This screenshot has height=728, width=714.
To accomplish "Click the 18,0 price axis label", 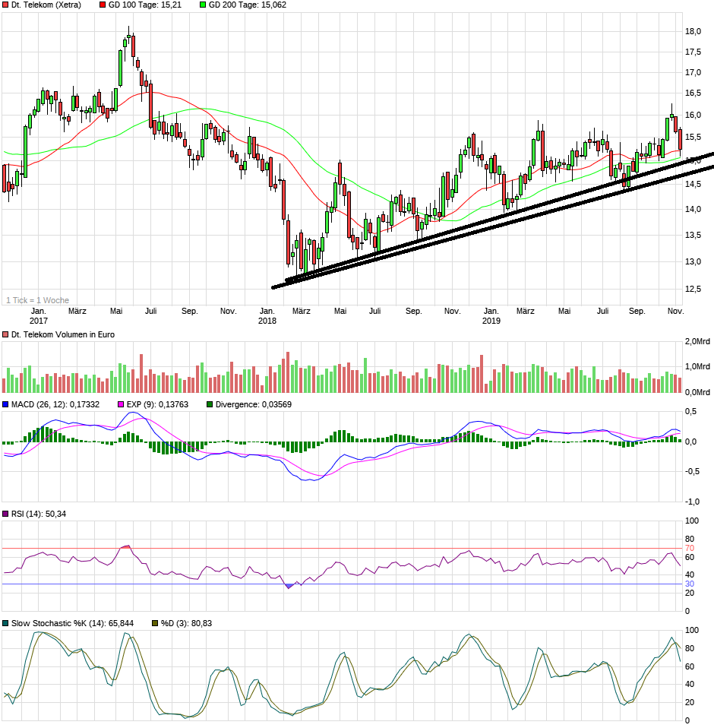I will 693,32.
